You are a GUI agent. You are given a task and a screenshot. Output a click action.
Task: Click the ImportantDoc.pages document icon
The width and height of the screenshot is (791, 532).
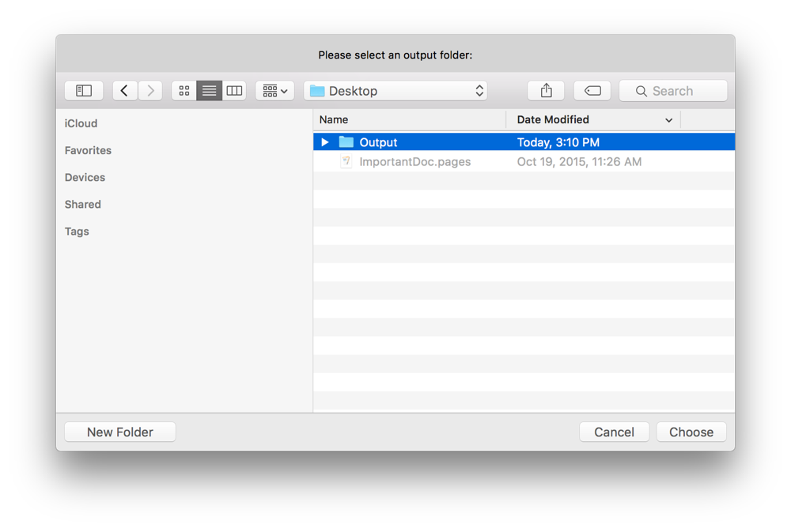[x=346, y=161]
